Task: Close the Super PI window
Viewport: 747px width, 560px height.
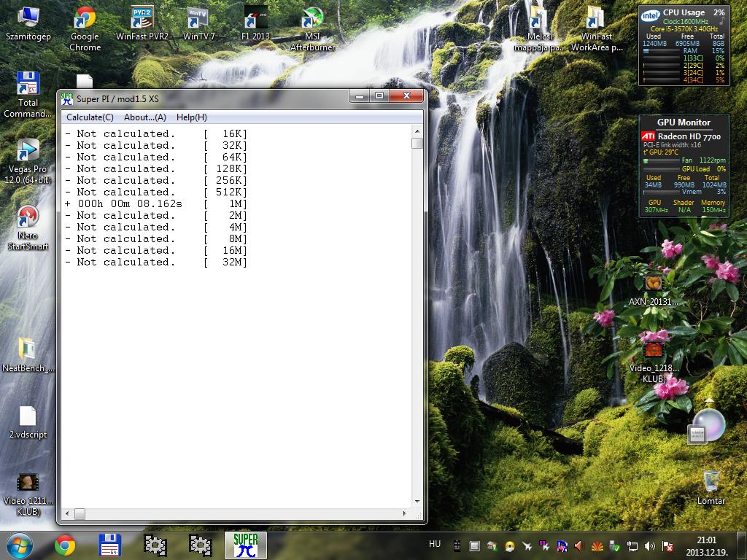Action: (406, 96)
